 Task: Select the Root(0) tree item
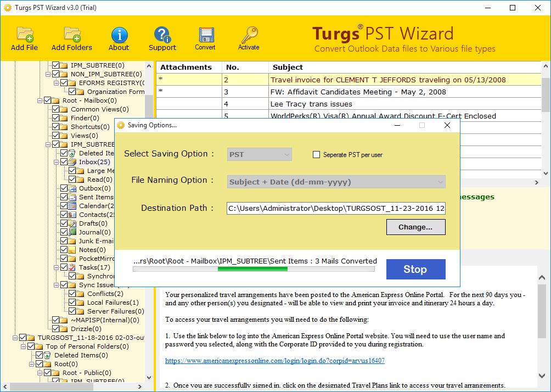coord(66,364)
